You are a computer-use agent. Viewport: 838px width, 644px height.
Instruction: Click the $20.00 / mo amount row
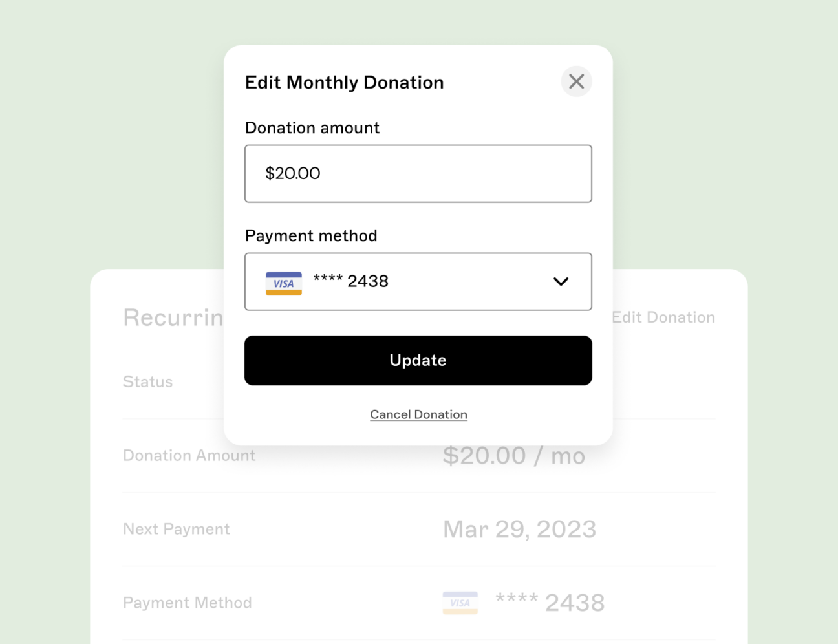click(513, 455)
